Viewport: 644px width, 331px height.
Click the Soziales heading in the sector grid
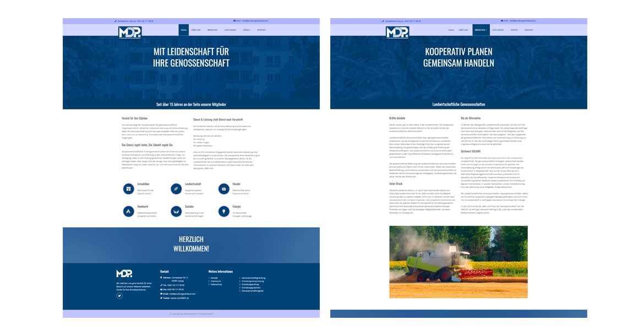(189, 207)
